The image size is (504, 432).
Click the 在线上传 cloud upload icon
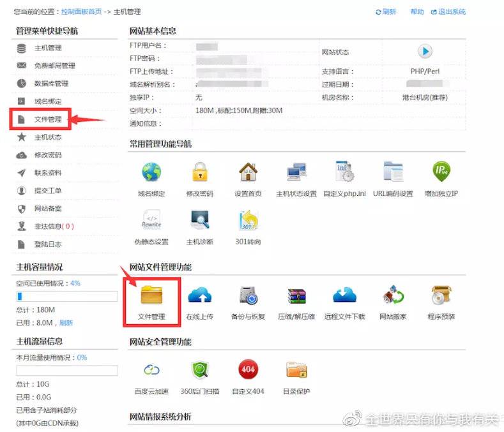click(x=199, y=296)
